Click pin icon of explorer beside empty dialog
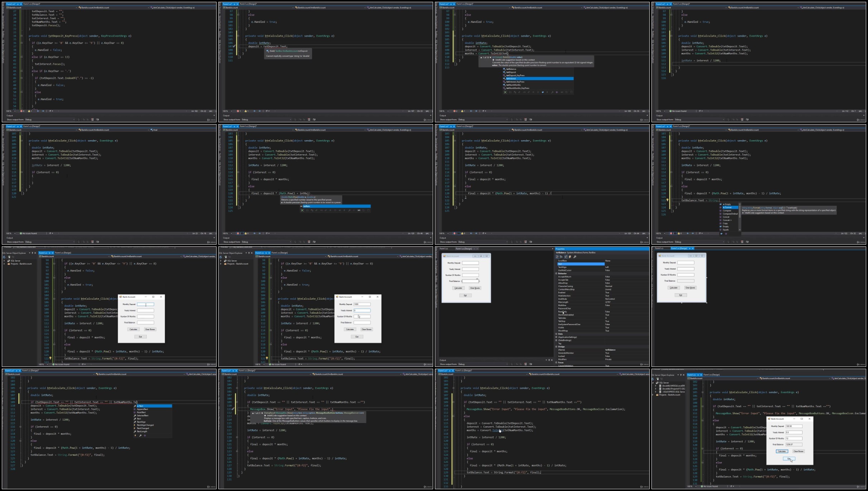The height and width of the screenshot is (491, 868). [x=32, y=253]
